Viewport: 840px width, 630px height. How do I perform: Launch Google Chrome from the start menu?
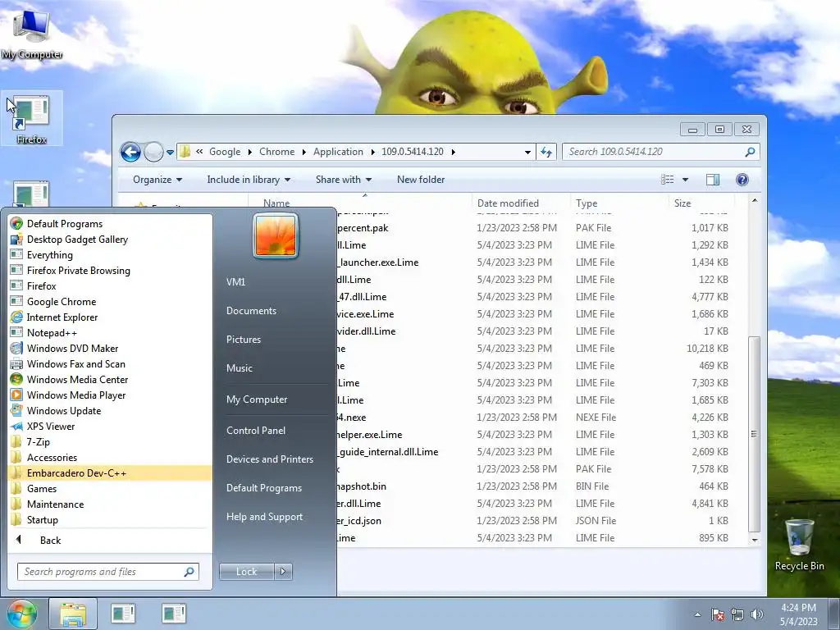click(61, 302)
